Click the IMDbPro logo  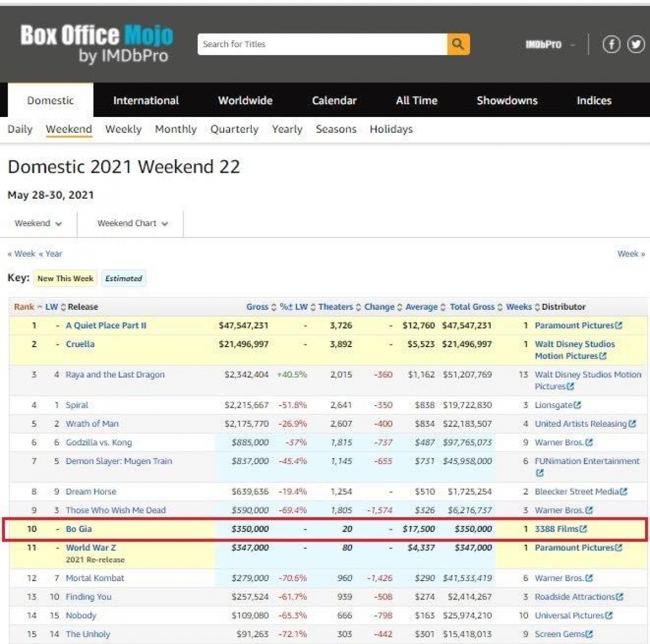[x=544, y=45]
